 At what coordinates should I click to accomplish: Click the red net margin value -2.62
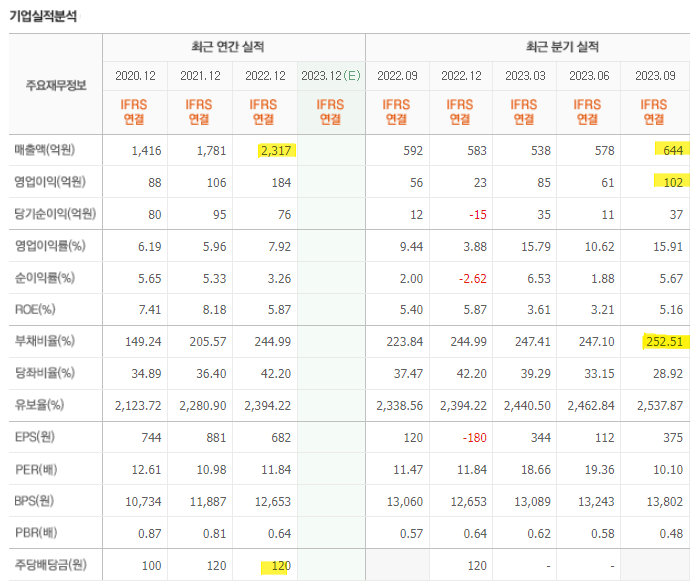[x=473, y=279]
